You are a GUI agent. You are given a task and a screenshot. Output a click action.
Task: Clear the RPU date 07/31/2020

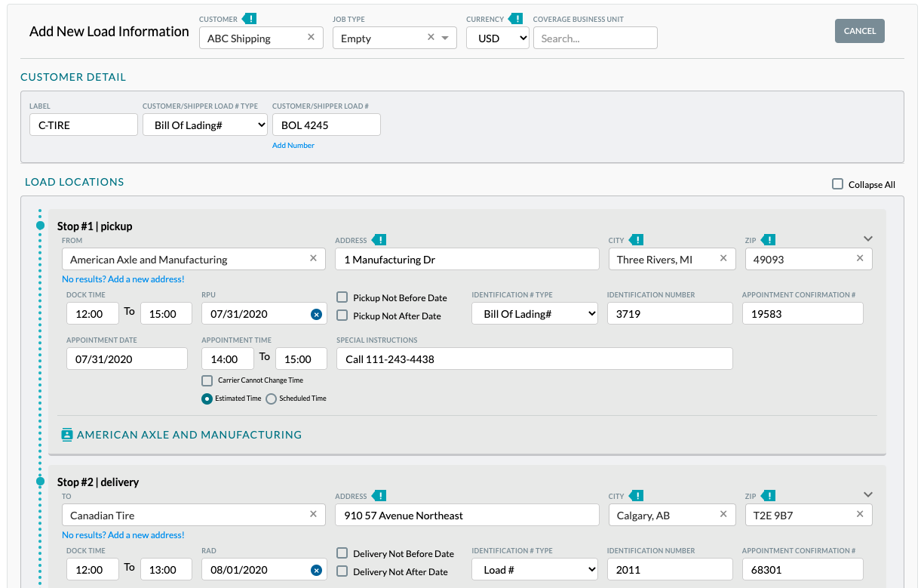point(316,313)
